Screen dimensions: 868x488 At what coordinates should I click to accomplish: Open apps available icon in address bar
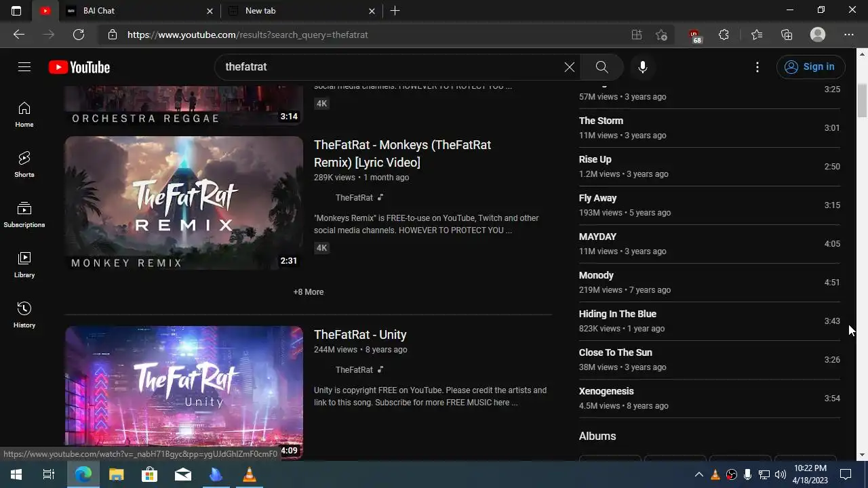click(636, 35)
